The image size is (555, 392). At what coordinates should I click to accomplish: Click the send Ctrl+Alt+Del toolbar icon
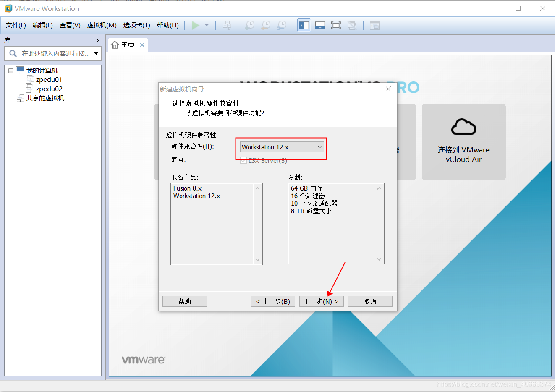click(227, 26)
